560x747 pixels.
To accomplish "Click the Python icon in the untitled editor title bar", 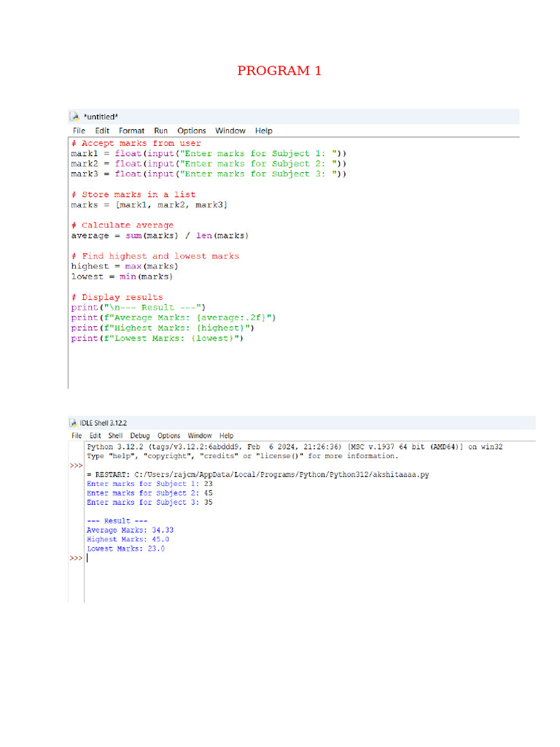I will click(74, 117).
